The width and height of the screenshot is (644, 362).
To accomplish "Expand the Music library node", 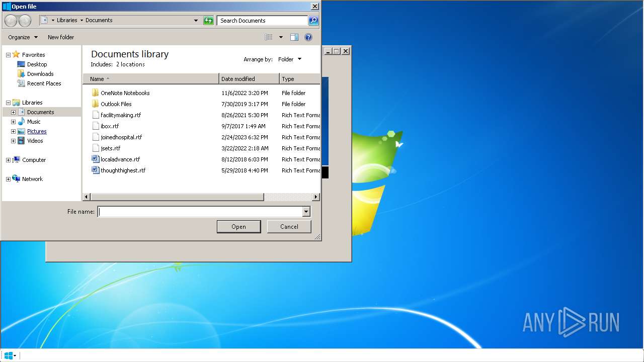I will tap(13, 122).
